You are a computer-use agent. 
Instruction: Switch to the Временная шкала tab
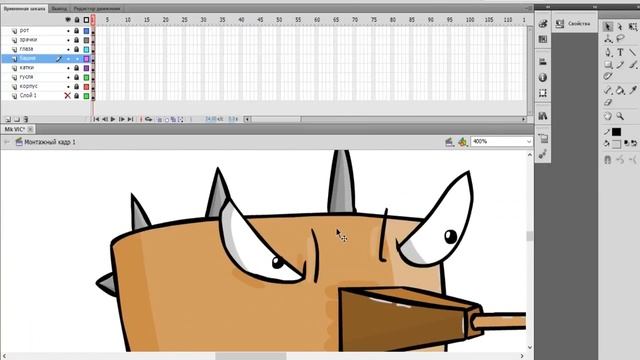tap(24, 9)
